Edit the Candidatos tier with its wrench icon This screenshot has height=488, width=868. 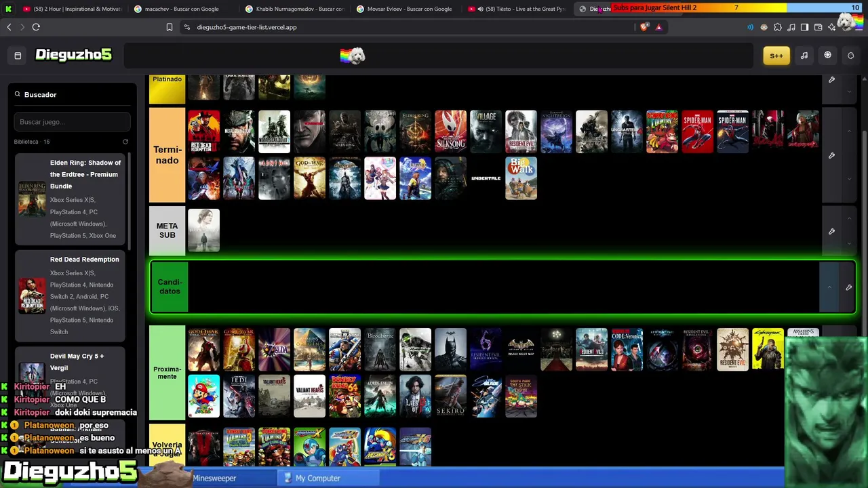(848, 287)
